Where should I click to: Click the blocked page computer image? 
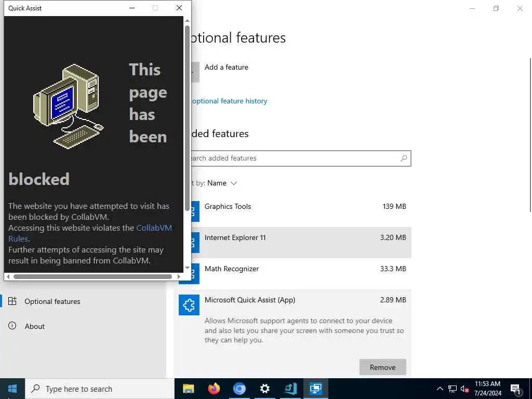(x=69, y=106)
